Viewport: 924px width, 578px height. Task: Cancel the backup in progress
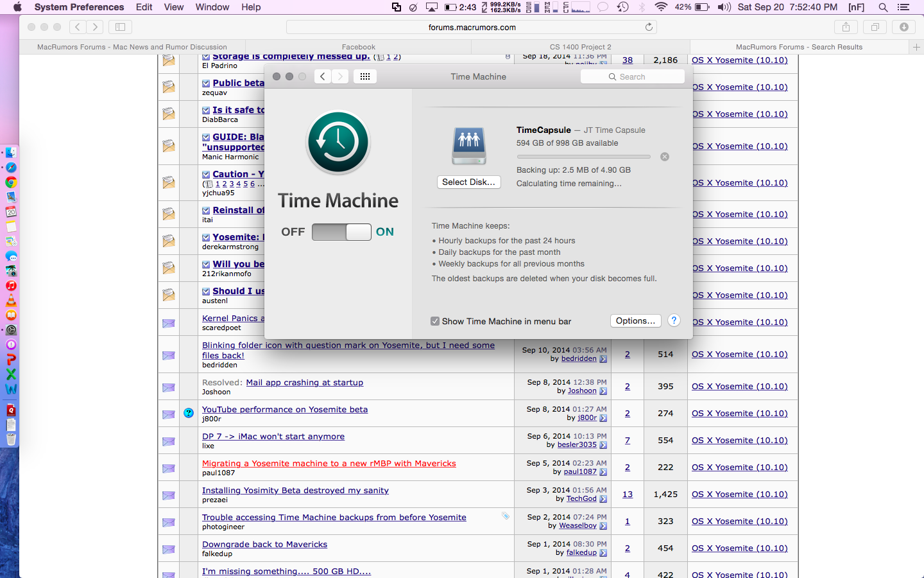[x=665, y=157]
